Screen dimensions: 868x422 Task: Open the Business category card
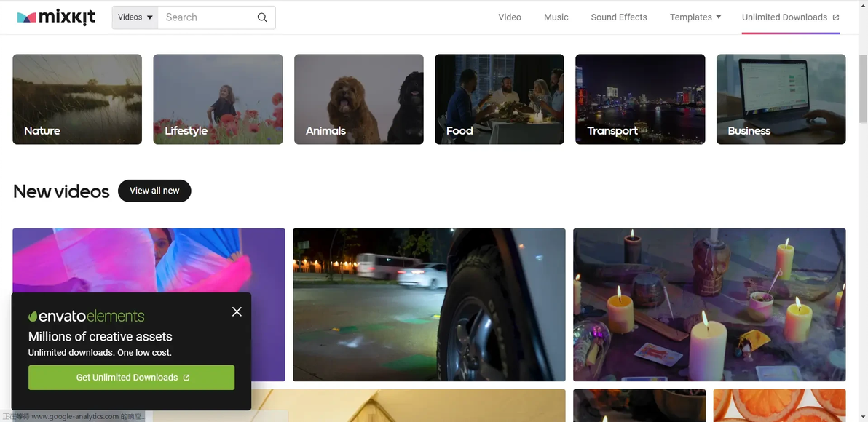click(781, 99)
